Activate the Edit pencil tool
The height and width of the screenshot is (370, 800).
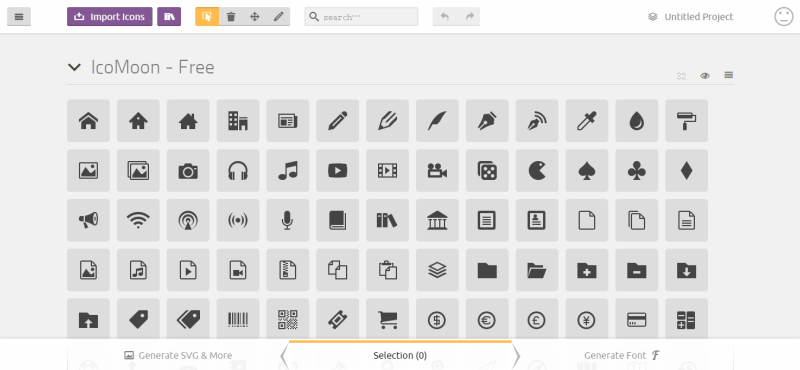(x=278, y=17)
